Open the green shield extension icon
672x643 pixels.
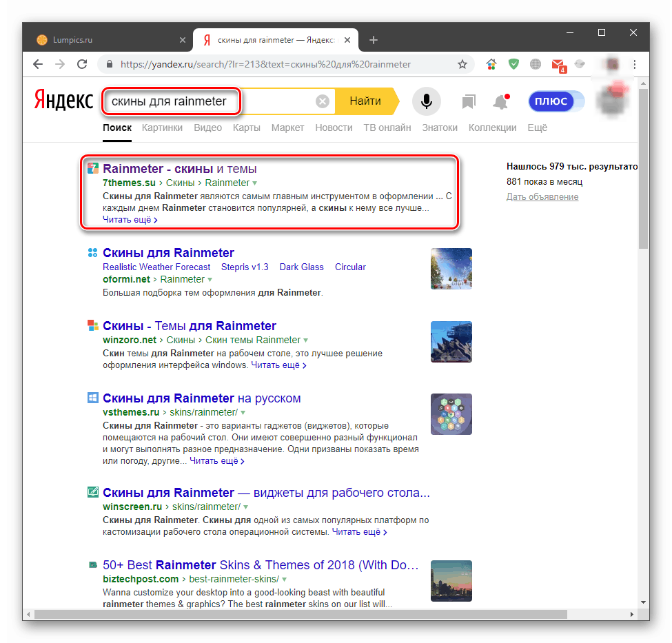[x=513, y=64]
